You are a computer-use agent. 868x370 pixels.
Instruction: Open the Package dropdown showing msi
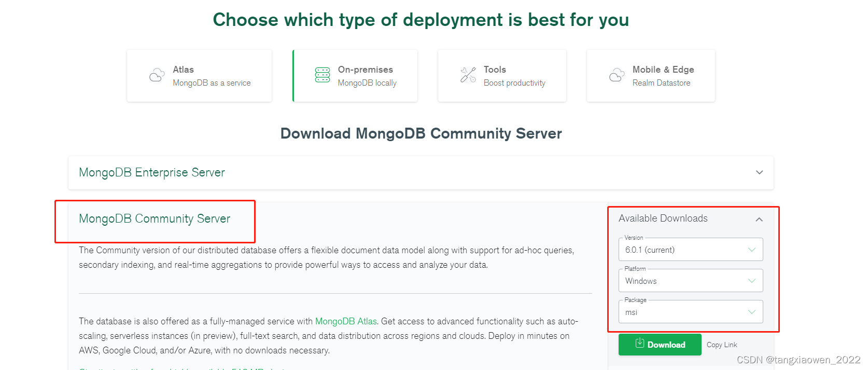coord(691,312)
